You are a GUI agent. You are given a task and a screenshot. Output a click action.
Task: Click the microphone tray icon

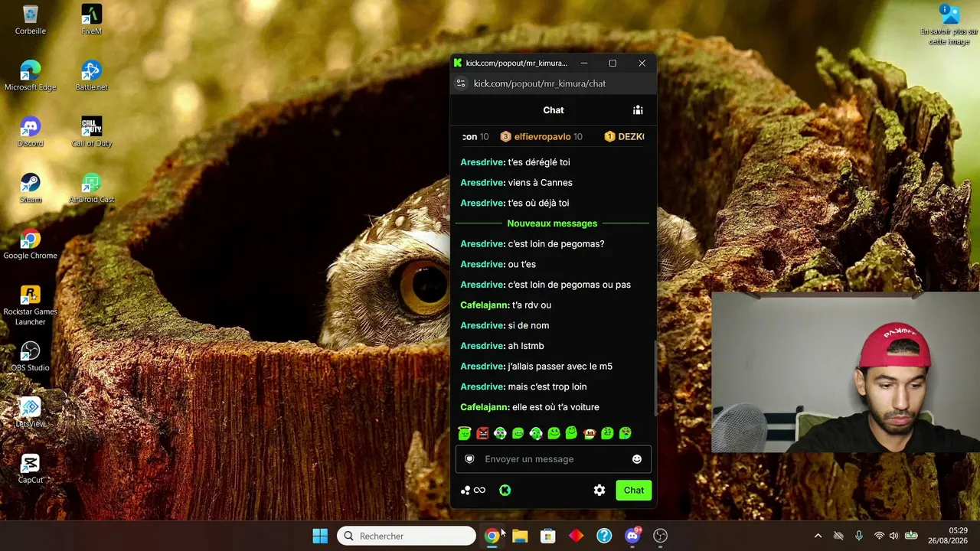point(859,536)
